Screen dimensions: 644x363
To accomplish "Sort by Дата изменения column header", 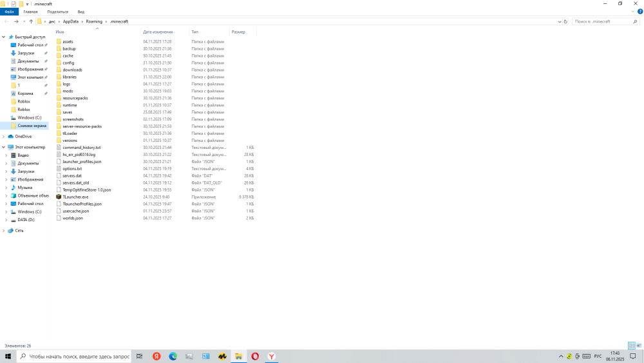I will (158, 32).
